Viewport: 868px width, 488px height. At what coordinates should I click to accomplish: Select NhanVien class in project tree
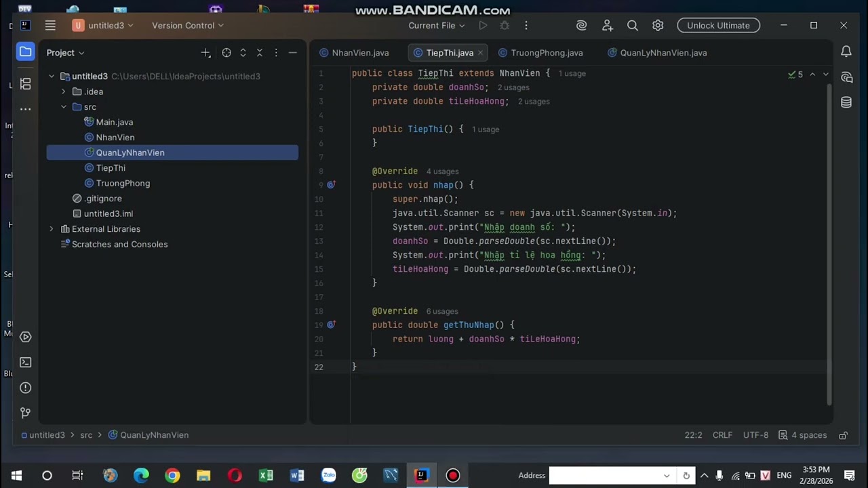click(x=110, y=138)
